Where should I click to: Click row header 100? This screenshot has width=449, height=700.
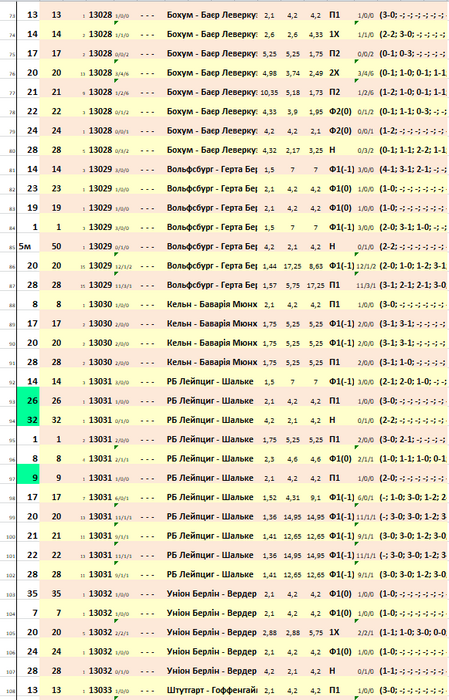11,537
